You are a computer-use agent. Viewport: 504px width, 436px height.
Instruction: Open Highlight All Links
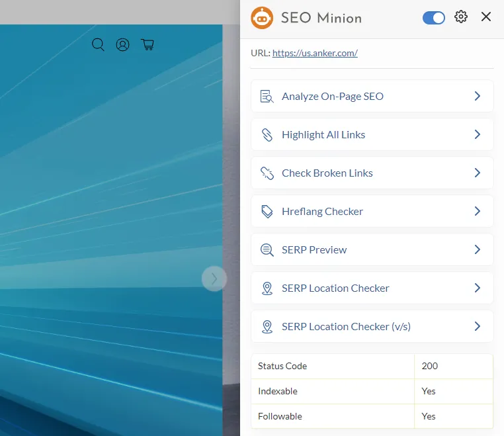[x=372, y=134]
